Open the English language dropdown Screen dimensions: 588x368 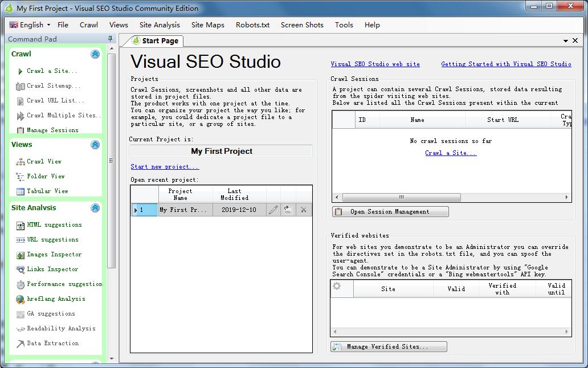click(30, 25)
